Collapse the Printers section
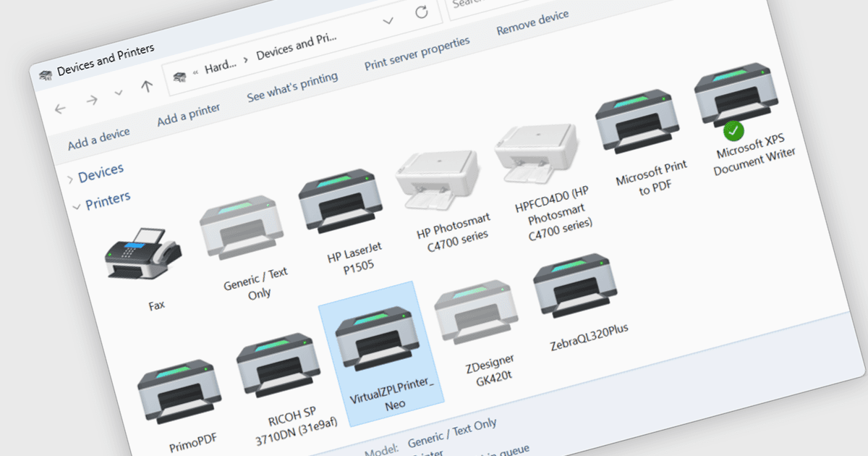 (x=77, y=206)
